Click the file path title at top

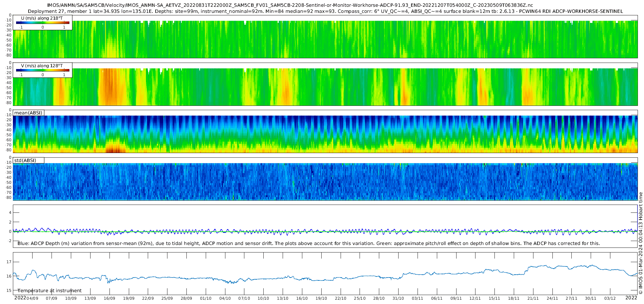point(290,5)
